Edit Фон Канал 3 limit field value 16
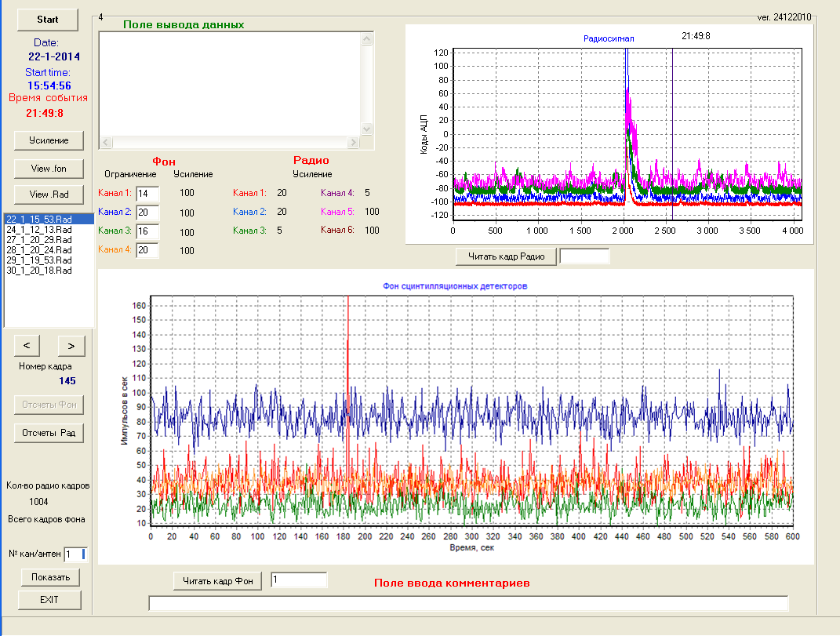This screenshot has width=840, height=636. coord(147,231)
